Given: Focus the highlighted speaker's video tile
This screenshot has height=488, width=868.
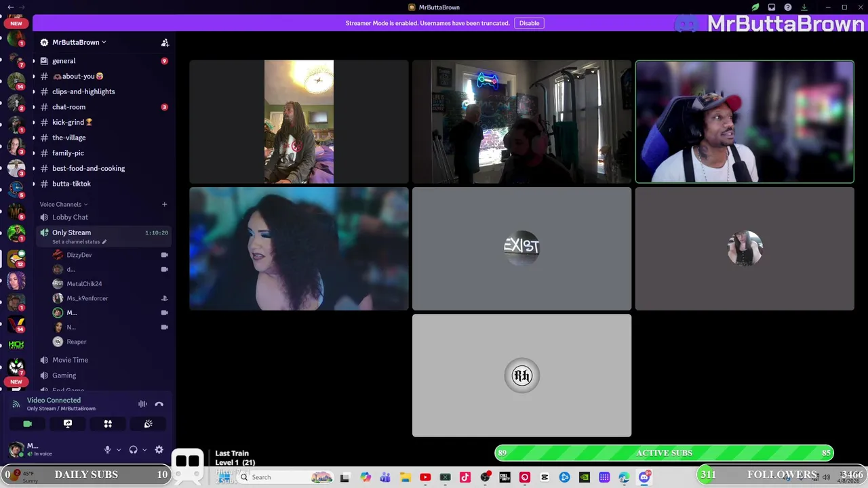Looking at the screenshot, I should pyautogui.click(x=745, y=122).
